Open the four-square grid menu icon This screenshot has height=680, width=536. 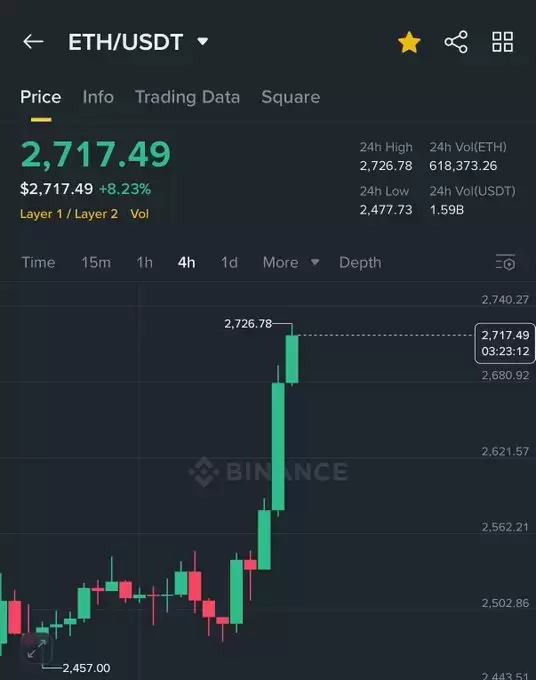[503, 42]
